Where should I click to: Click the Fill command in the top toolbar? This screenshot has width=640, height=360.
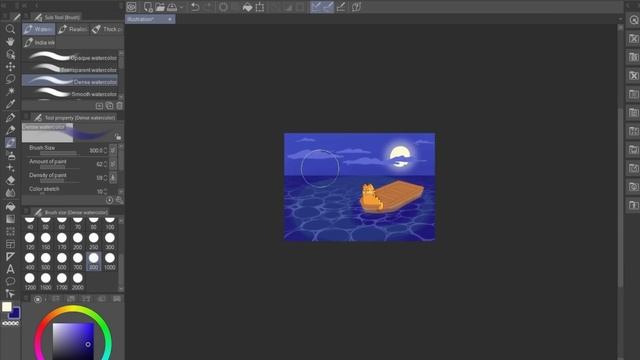click(247, 7)
